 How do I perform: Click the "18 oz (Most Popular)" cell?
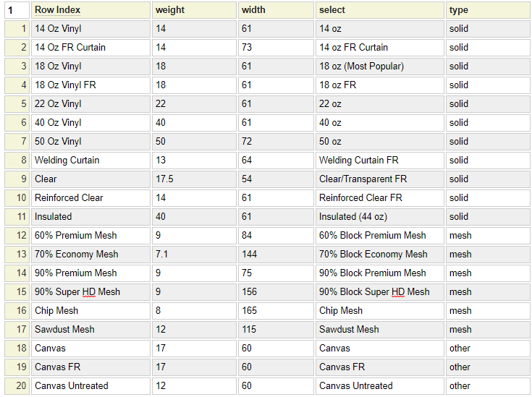click(x=379, y=67)
